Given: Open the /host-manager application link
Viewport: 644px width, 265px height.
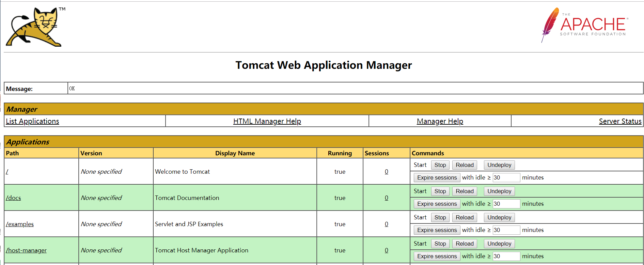Looking at the screenshot, I should click(26, 250).
